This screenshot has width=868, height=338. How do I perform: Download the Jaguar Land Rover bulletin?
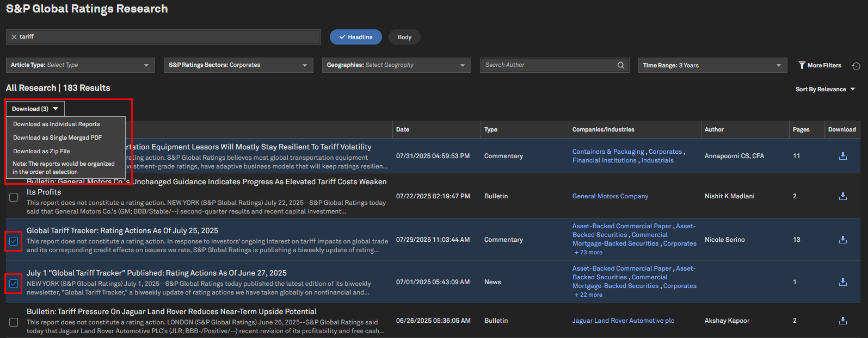pos(842,321)
